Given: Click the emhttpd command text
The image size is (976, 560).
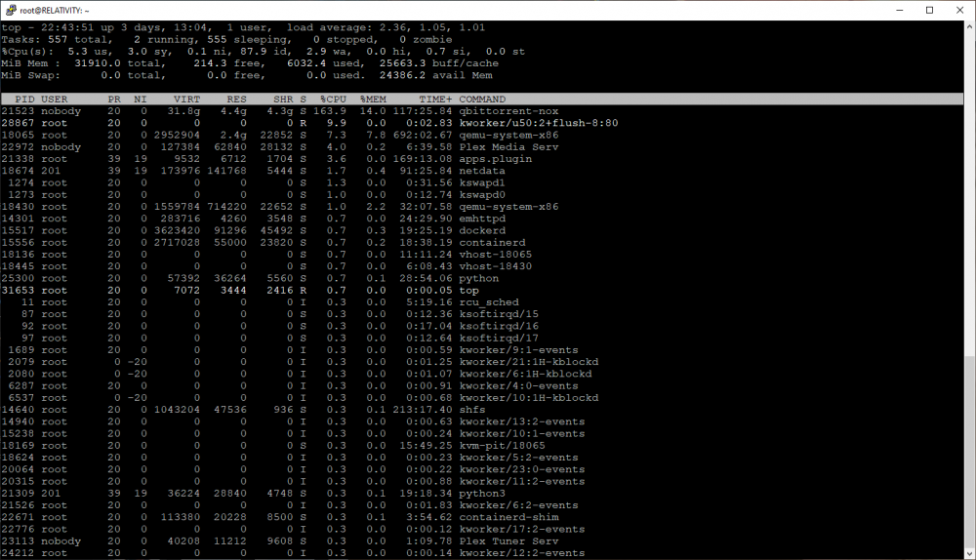Looking at the screenshot, I should (482, 219).
